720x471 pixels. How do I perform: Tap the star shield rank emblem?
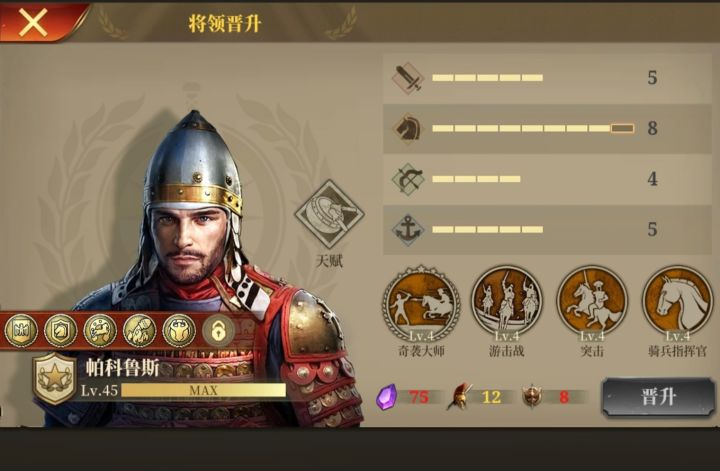(x=55, y=378)
